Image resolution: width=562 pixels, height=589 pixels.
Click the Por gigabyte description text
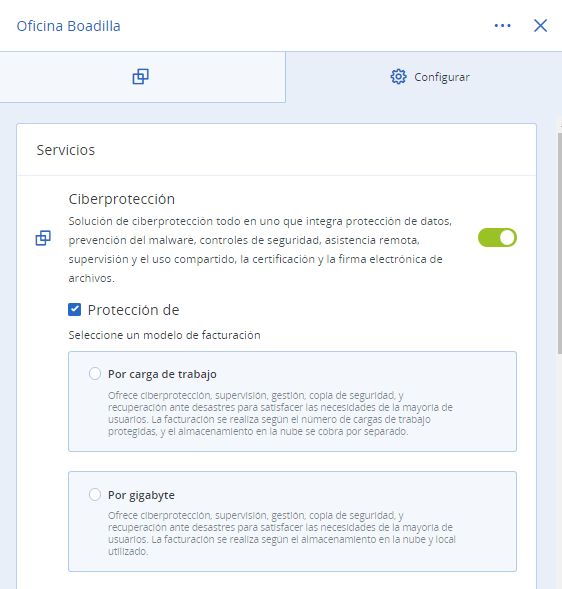(x=282, y=533)
